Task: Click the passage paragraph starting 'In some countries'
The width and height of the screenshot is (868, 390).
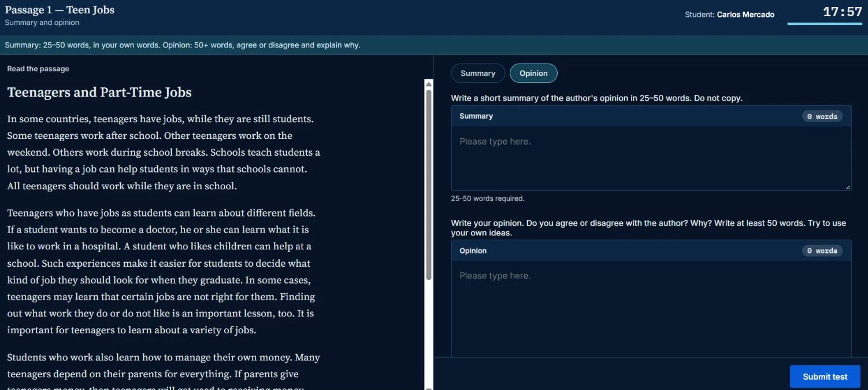Action: 164,153
